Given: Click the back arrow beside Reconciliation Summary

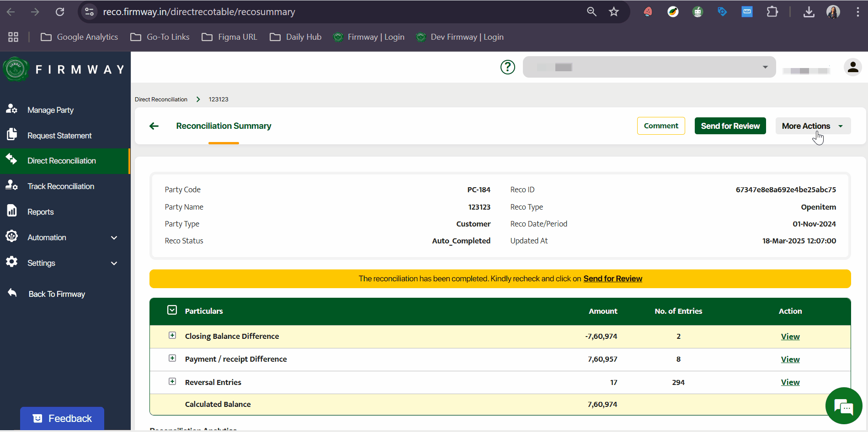Looking at the screenshot, I should click(x=154, y=126).
